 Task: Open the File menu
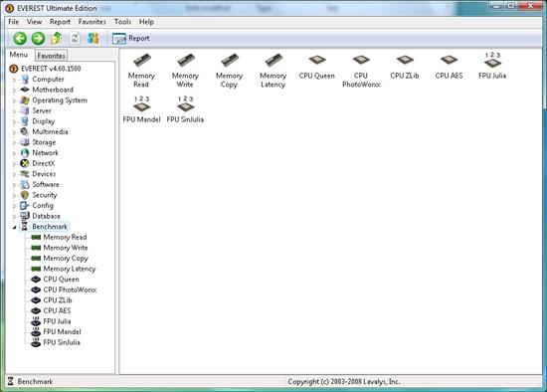tap(14, 22)
